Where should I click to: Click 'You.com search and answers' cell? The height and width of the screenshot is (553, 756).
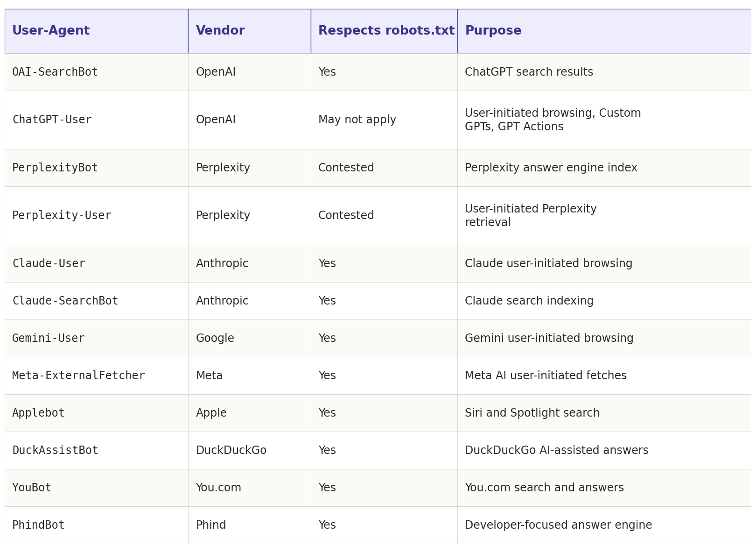click(604, 488)
